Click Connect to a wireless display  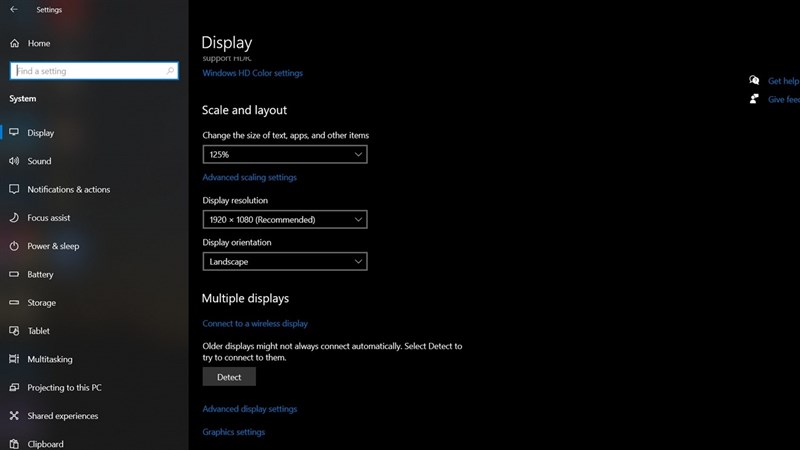(x=255, y=323)
